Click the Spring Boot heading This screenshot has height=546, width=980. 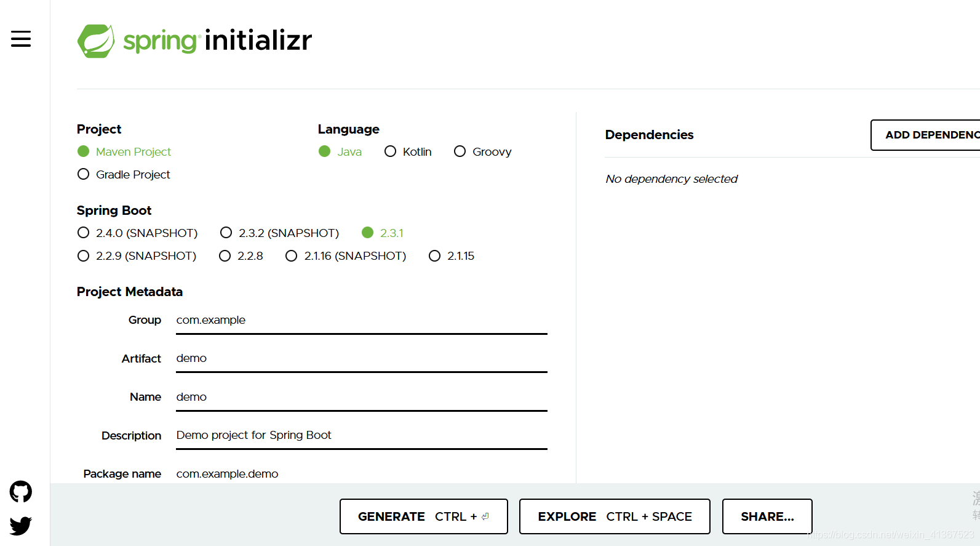[x=114, y=211]
